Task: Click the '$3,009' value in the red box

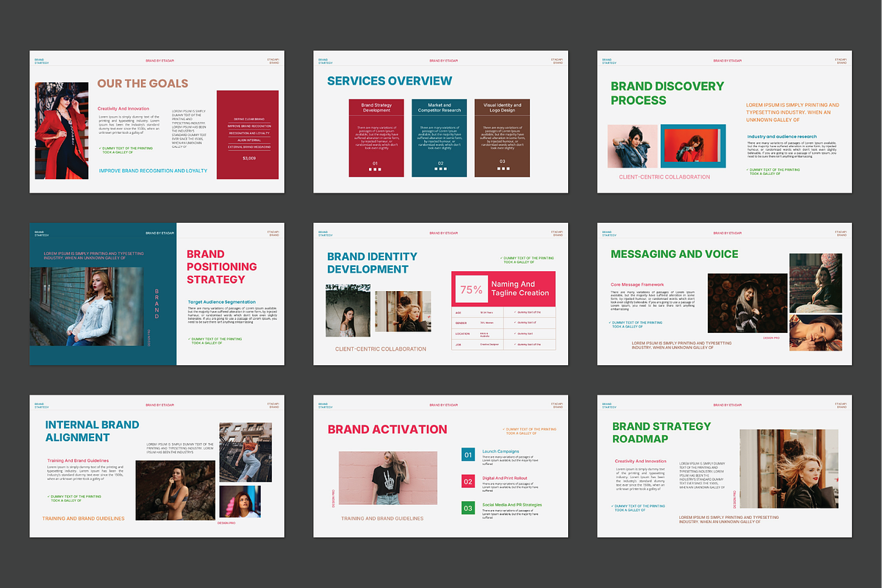Action: coord(248,158)
